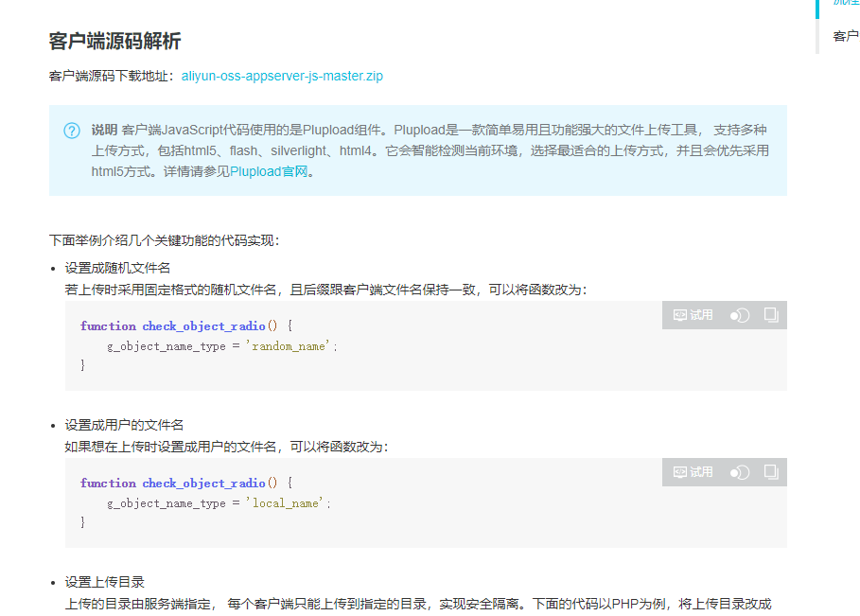The height and width of the screenshot is (616, 860).
Task: Click the 试用 button above the random_name snippet
Action: (x=692, y=314)
